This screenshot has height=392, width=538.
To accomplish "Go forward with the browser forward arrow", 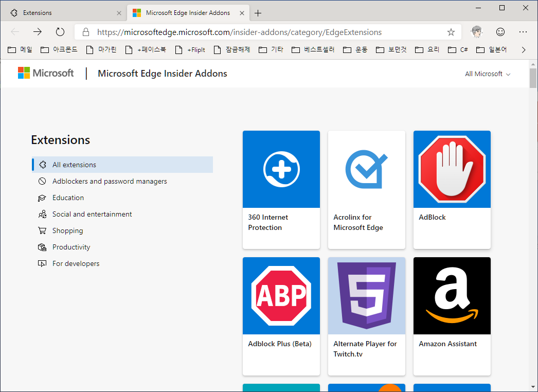I will (x=38, y=32).
